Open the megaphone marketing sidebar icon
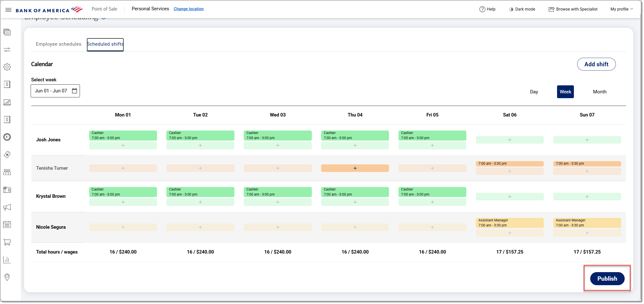 (x=7, y=207)
